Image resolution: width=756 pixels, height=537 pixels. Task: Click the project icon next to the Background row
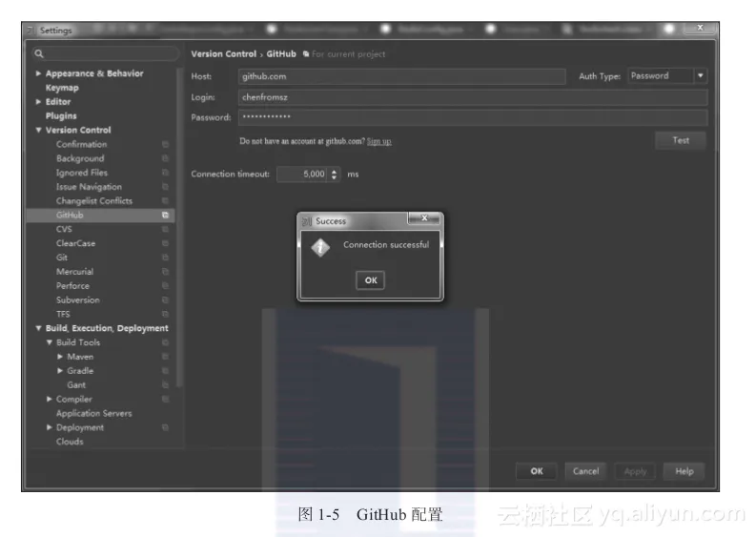[x=165, y=158]
